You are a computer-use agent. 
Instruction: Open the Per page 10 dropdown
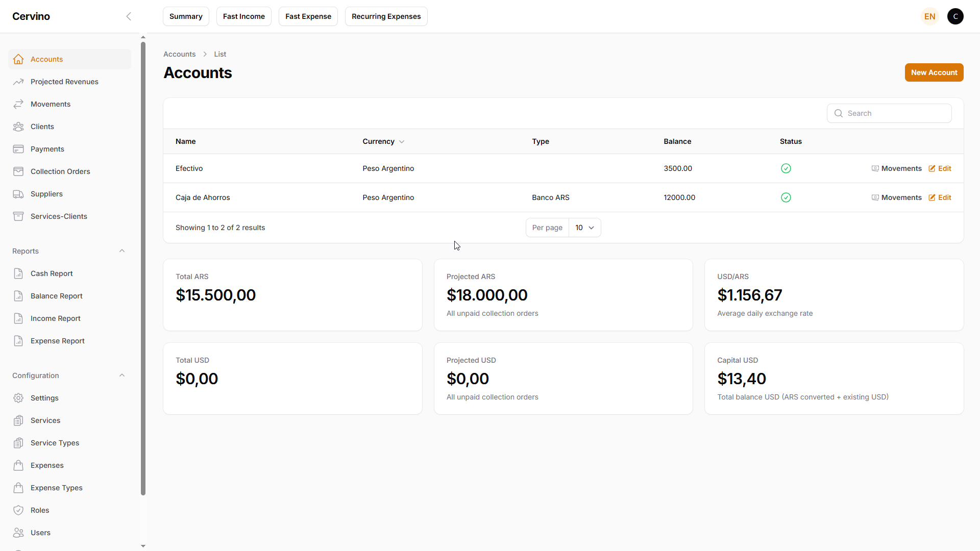(584, 228)
